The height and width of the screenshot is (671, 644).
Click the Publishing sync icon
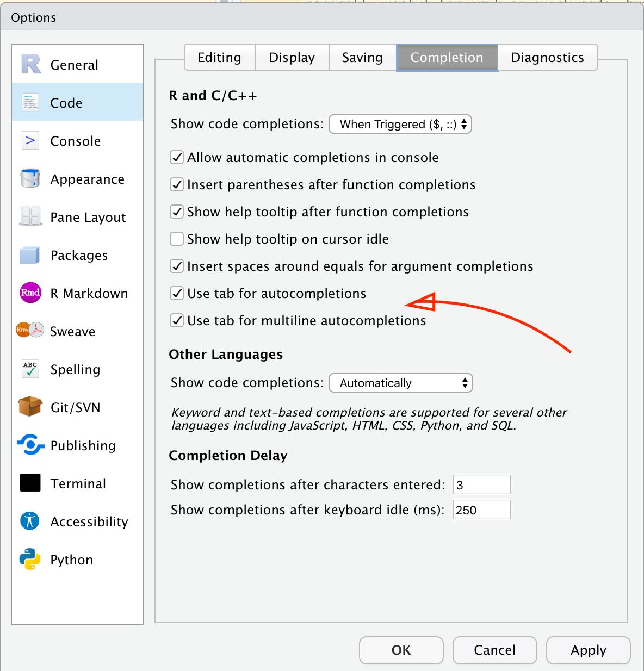(x=30, y=445)
